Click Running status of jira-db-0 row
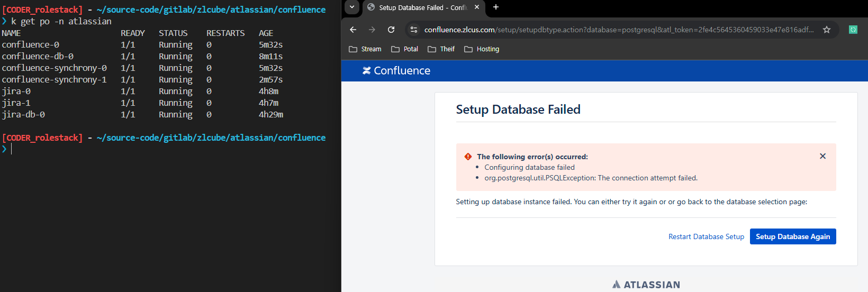 176,114
